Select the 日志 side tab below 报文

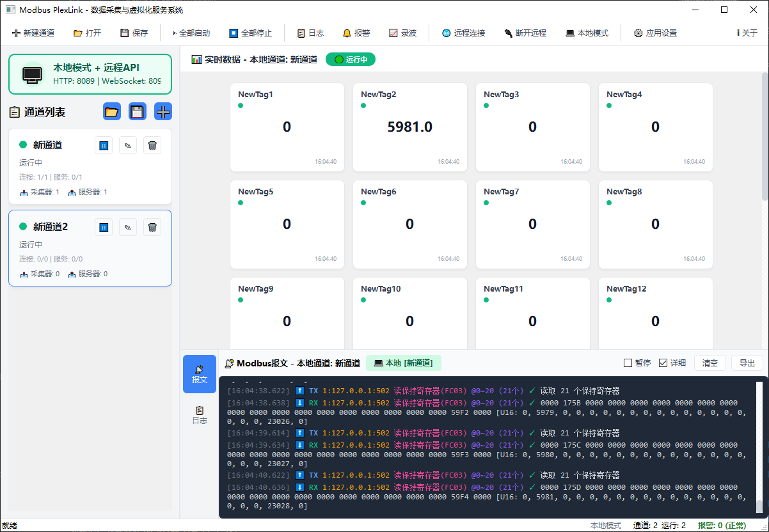200,414
